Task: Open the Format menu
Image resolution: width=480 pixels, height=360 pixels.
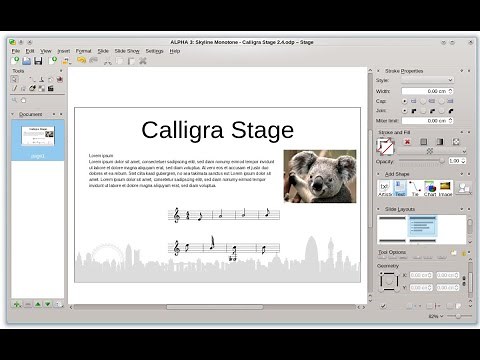Action: [83, 51]
